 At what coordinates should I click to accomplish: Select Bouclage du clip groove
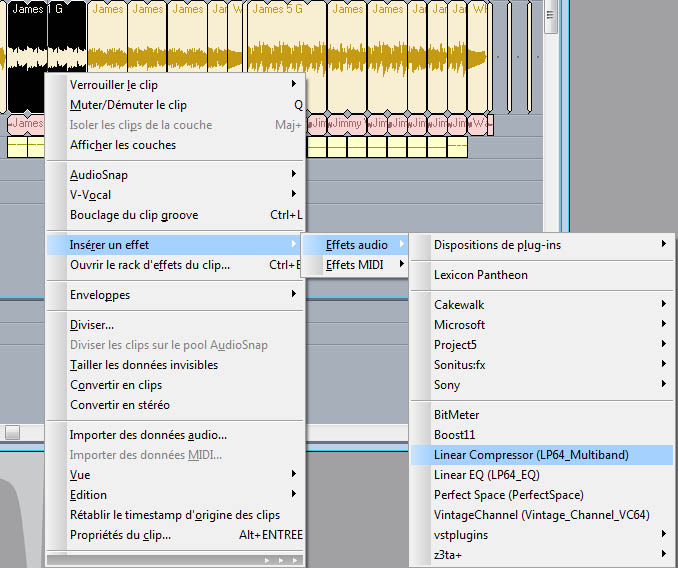point(175,215)
